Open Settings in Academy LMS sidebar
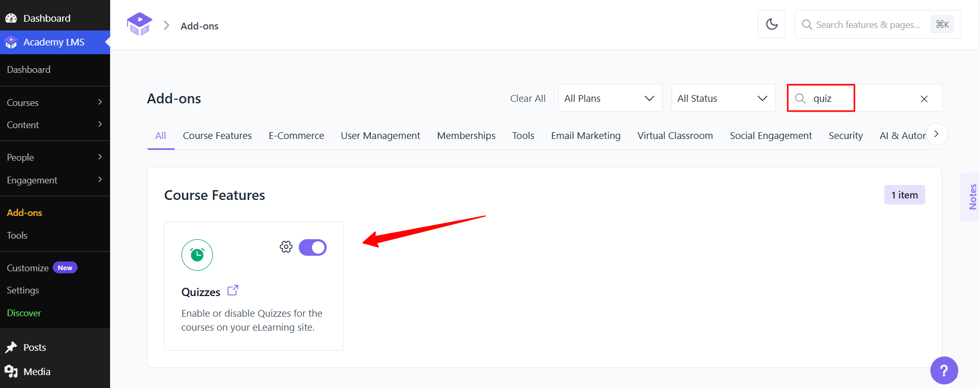980x388 pixels. [23, 290]
